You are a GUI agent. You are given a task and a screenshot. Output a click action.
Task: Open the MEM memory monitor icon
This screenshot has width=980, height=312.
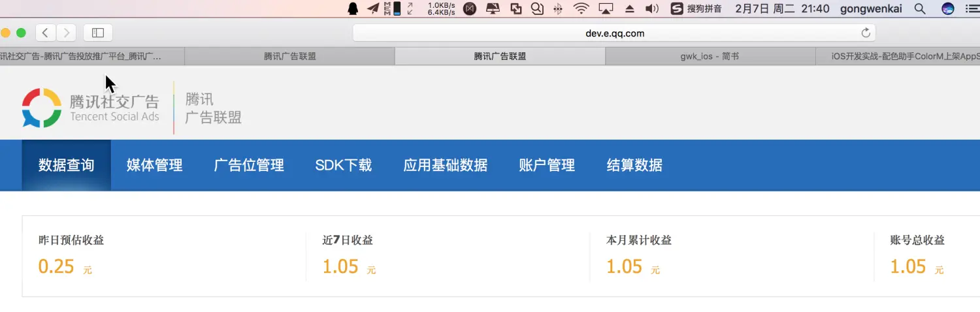click(x=392, y=8)
